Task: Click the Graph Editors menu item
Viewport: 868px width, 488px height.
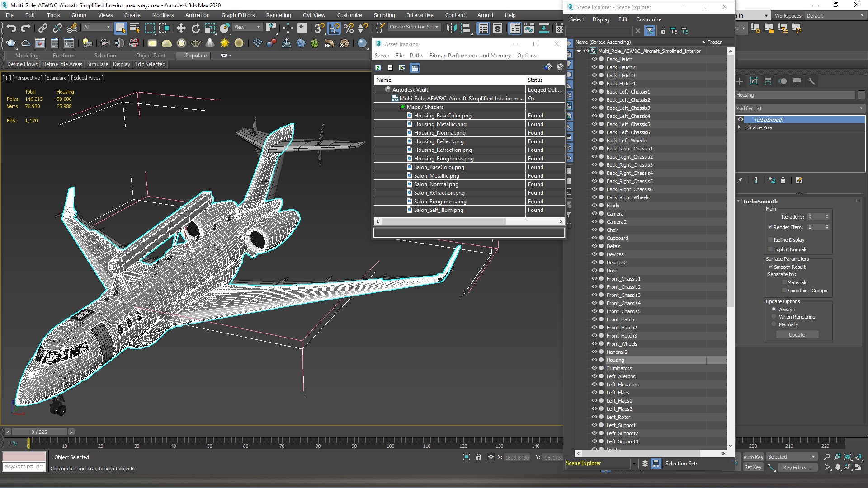Action: point(244,15)
